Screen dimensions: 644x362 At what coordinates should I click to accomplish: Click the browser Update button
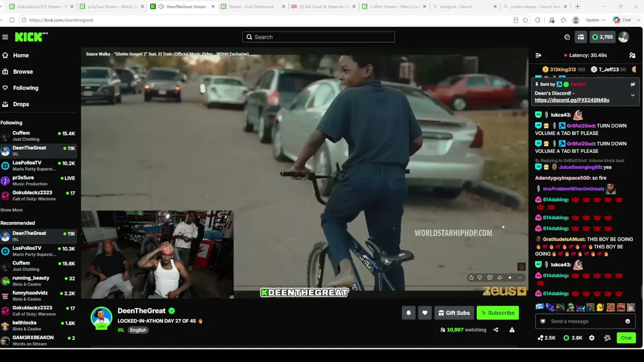pos(595,20)
